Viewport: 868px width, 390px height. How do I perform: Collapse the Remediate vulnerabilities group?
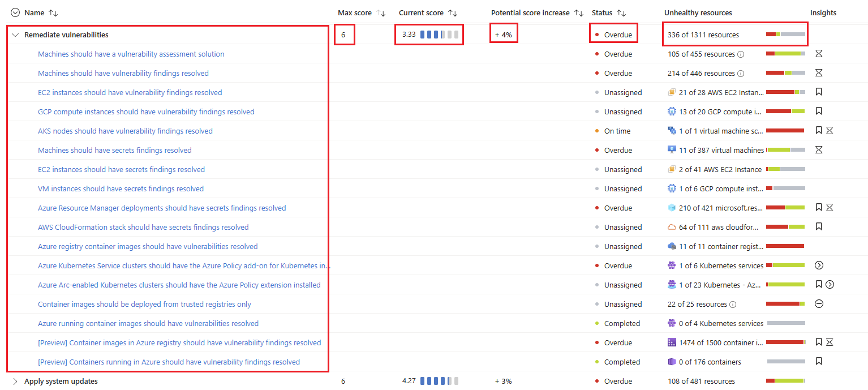pyautogui.click(x=15, y=35)
